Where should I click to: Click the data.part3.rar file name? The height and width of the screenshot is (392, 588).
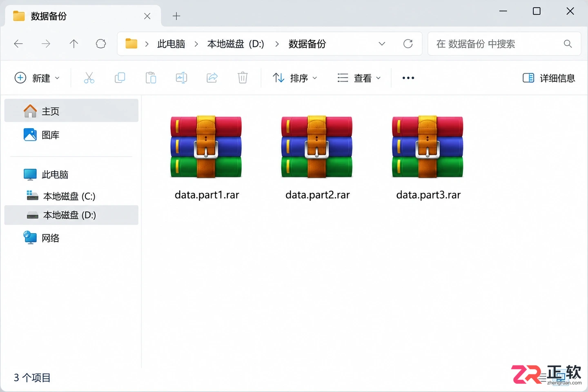point(428,195)
